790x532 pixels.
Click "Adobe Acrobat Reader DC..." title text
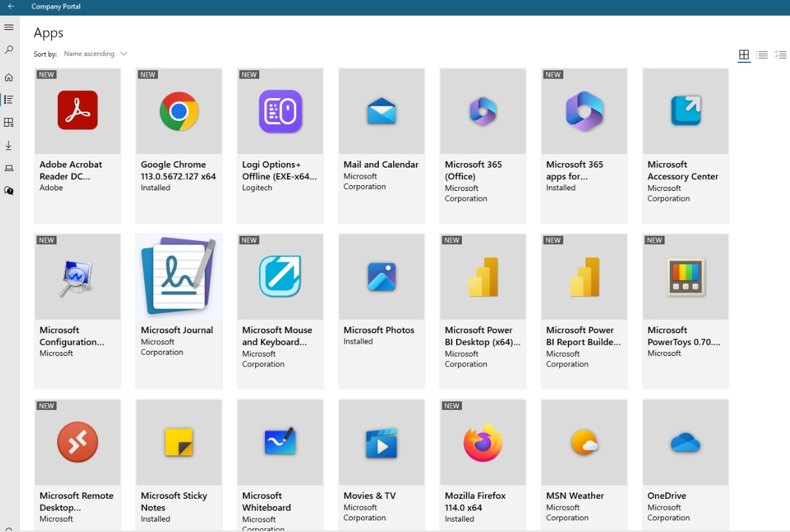click(71, 170)
